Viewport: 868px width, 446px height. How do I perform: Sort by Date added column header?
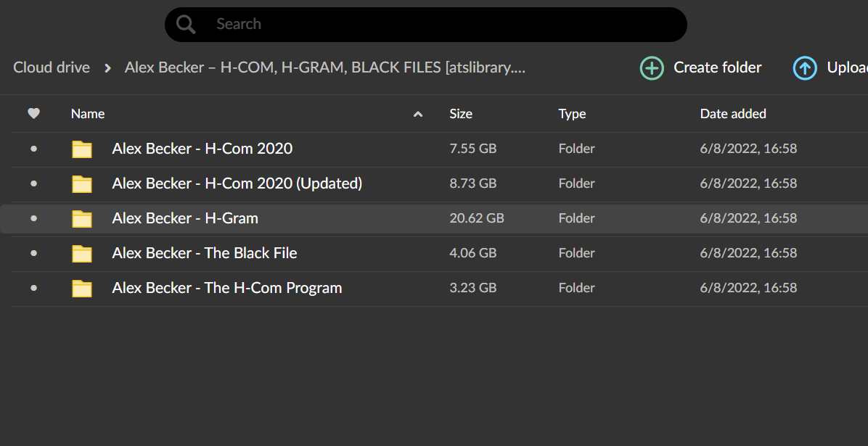pos(733,113)
